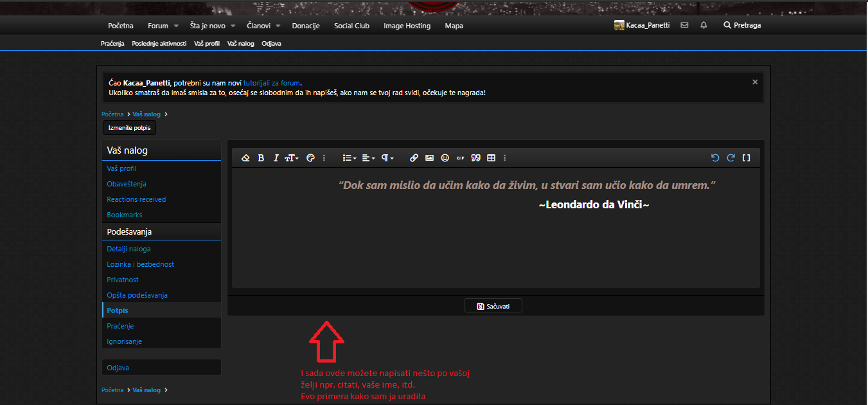Open the Social Club navigation item
868x405 pixels.
(351, 26)
